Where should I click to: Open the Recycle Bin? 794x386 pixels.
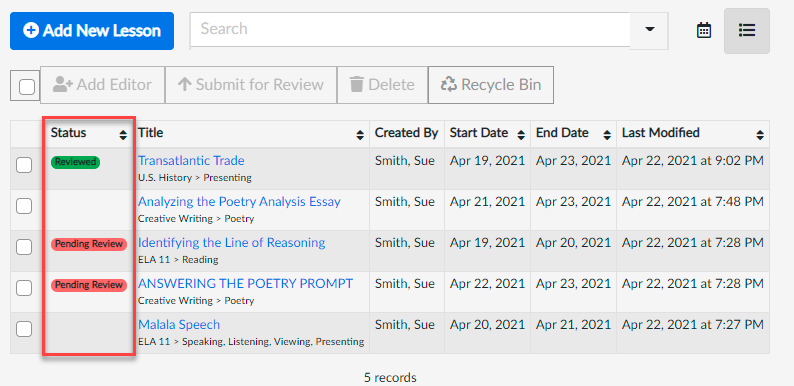tap(491, 85)
